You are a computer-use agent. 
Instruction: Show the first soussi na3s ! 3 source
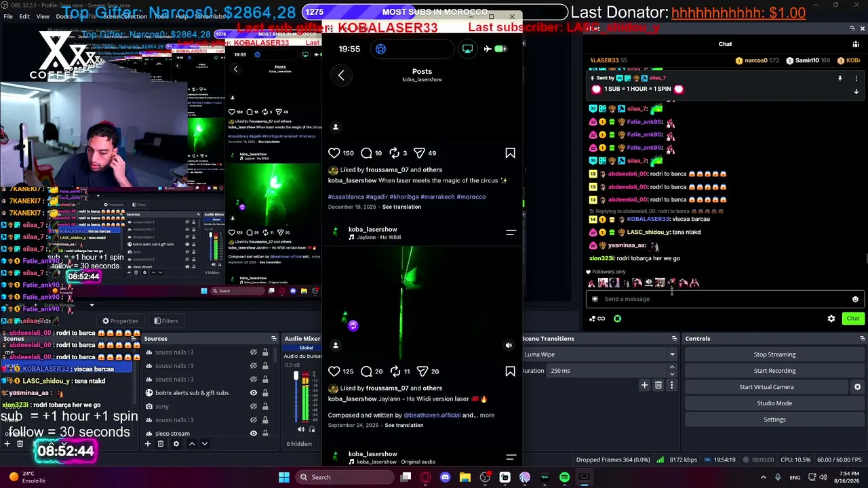pyautogui.click(x=254, y=352)
